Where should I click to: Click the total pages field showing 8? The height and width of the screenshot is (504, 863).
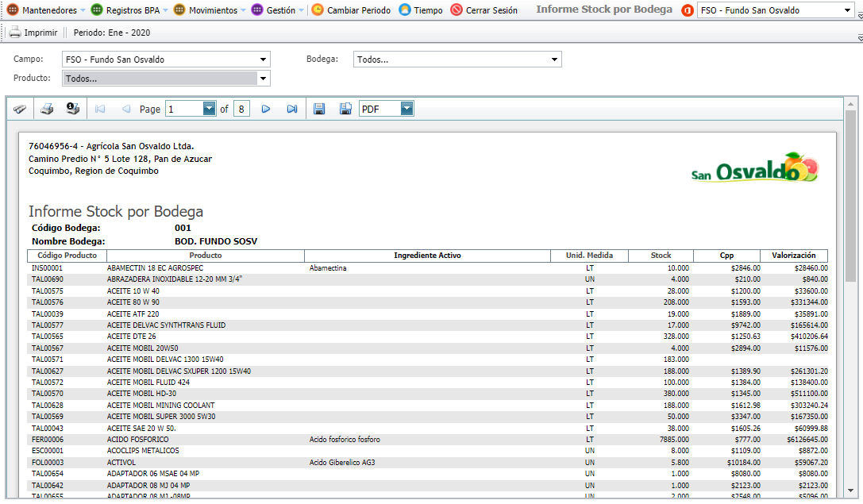pos(241,109)
